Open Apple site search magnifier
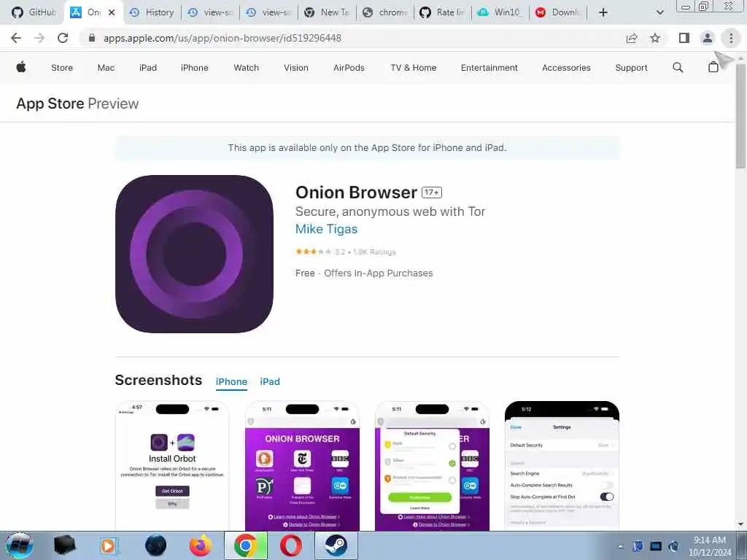 [678, 68]
